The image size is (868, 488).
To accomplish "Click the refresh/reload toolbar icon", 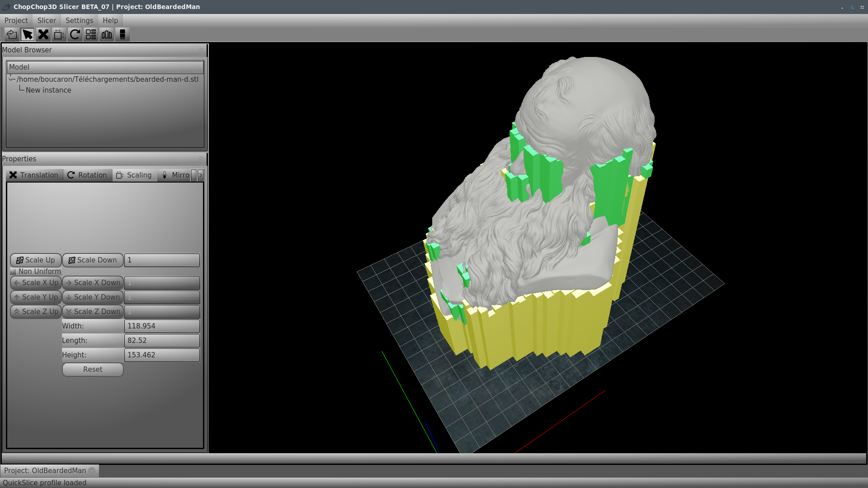I will 75,34.
